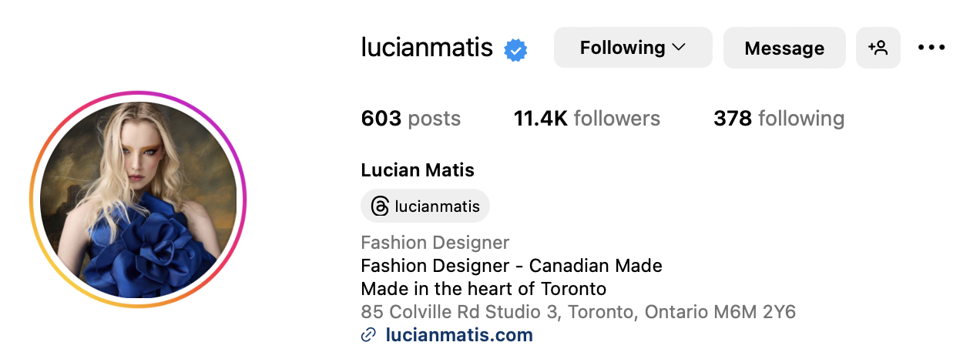This screenshot has width=980, height=359.
Task: Open the three-dot more options menu
Action: (x=931, y=48)
